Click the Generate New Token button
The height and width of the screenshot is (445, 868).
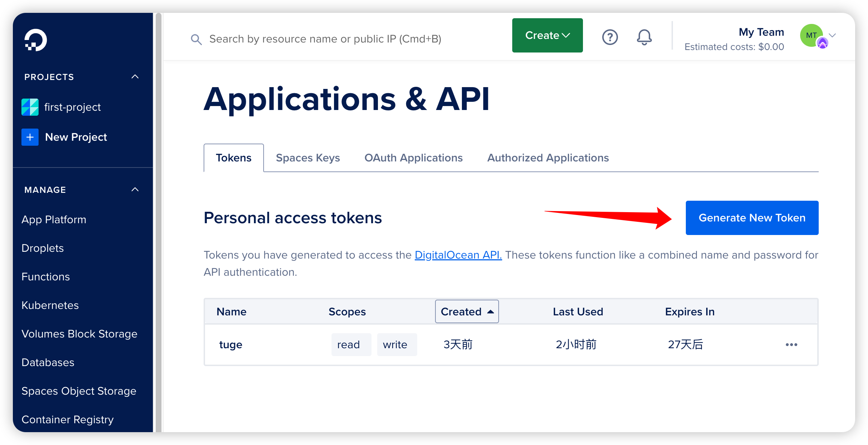point(752,218)
